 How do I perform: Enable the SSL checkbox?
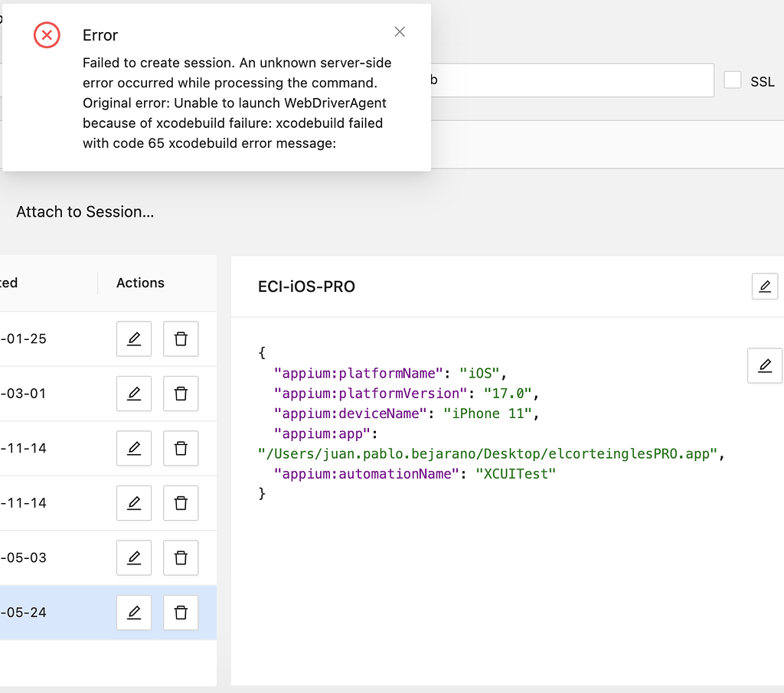pyautogui.click(x=733, y=80)
